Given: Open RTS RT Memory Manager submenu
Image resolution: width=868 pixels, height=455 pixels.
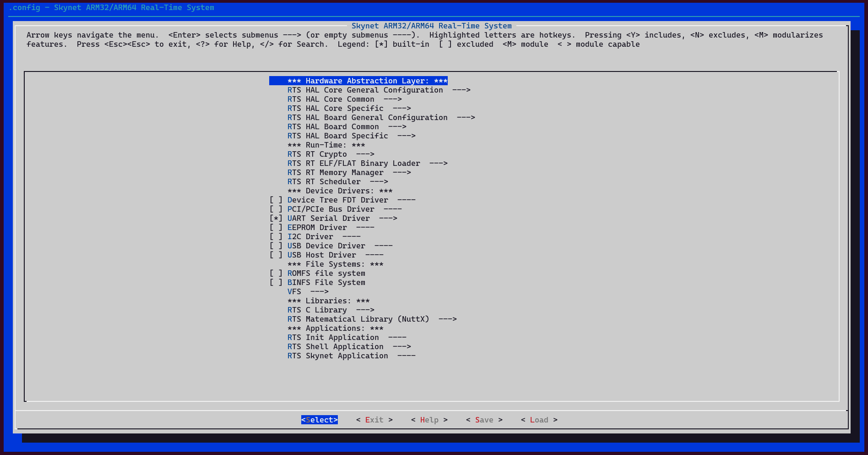Looking at the screenshot, I should tap(349, 173).
